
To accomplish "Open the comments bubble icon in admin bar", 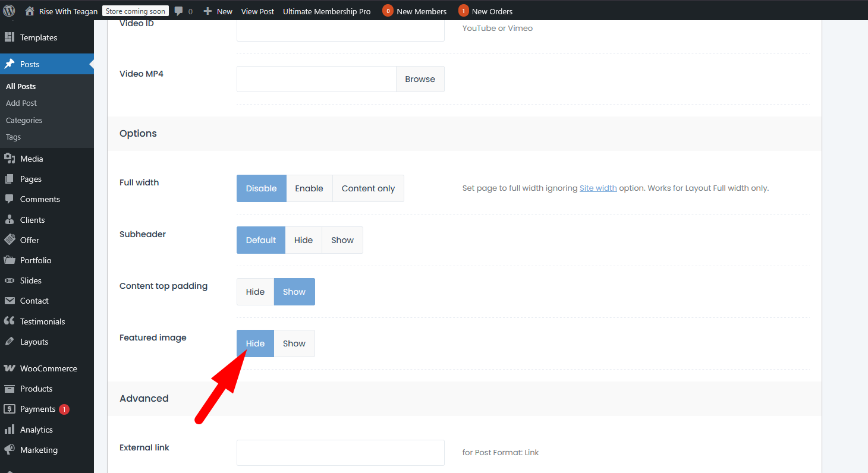I will click(x=179, y=11).
